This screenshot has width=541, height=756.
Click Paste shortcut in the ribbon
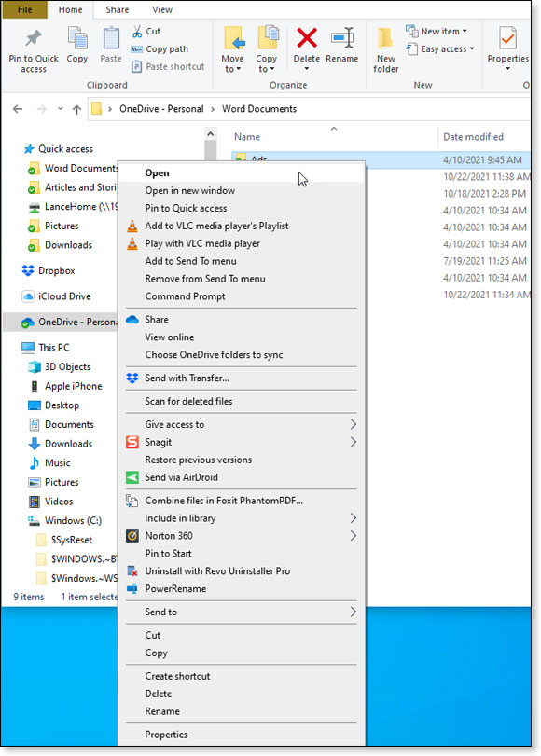pos(169,66)
